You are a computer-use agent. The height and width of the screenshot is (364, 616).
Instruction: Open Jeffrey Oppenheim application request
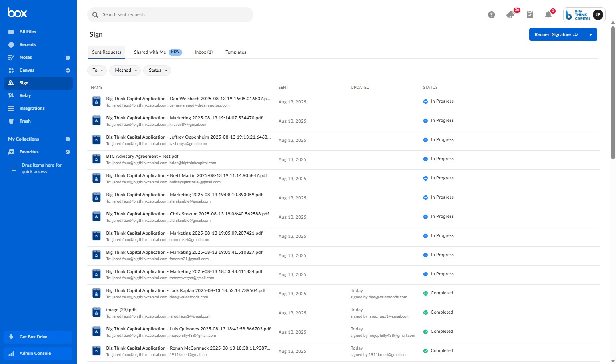(188, 137)
